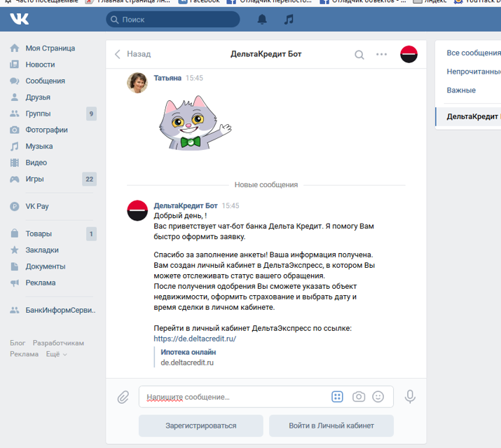Screen dimensions: 501x448
Task: Open Ипотека онлайн link preview
Action: pyautogui.click(x=188, y=352)
